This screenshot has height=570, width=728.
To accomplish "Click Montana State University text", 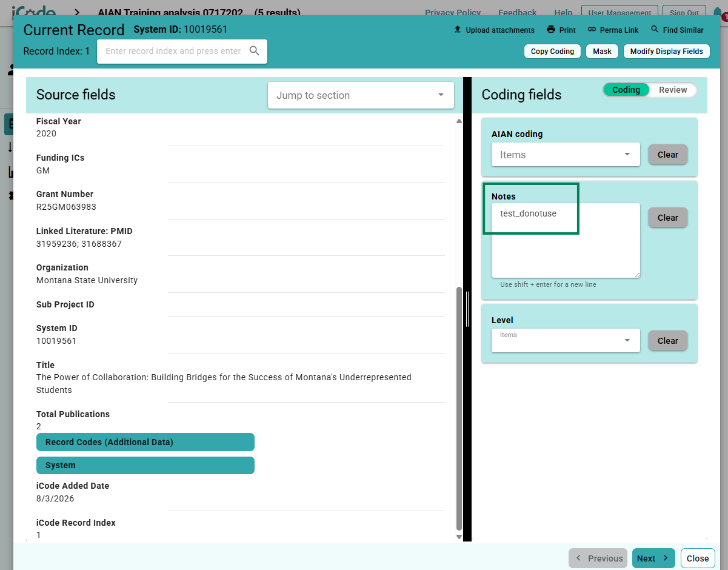I will 87,280.
